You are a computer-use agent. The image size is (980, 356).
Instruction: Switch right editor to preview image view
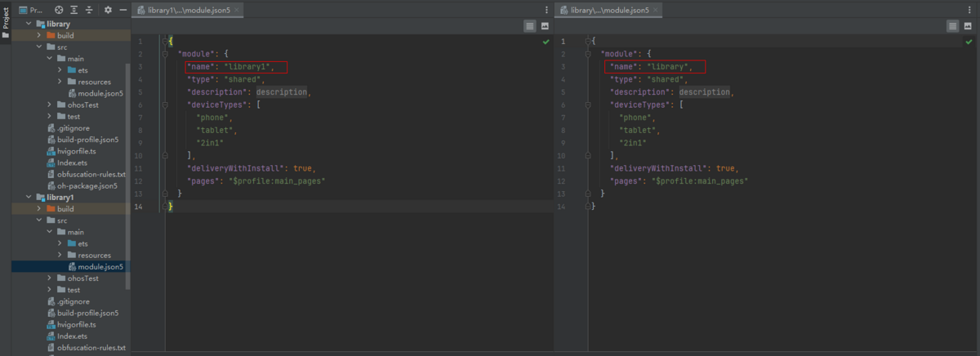click(x=968, y=26)
